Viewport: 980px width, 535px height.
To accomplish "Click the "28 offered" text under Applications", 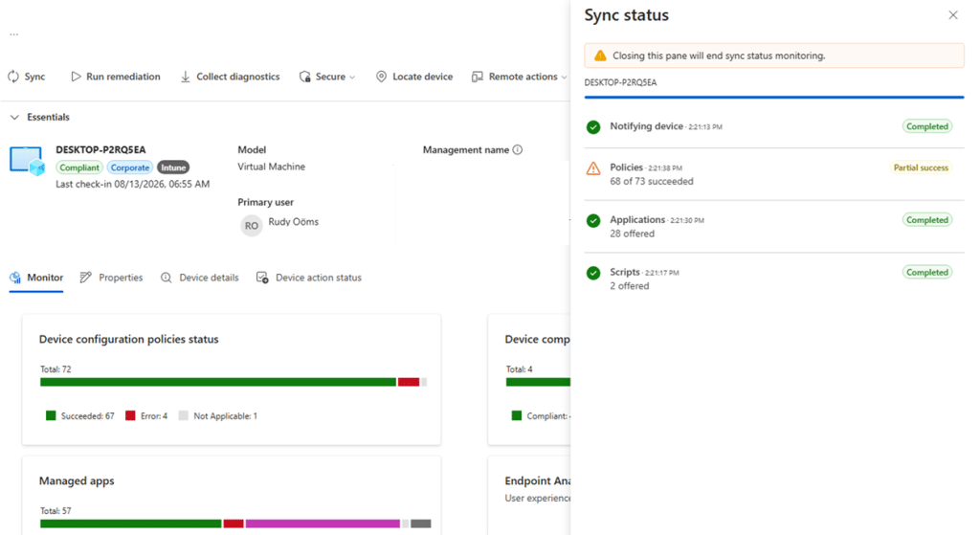I will click(632, 234).
